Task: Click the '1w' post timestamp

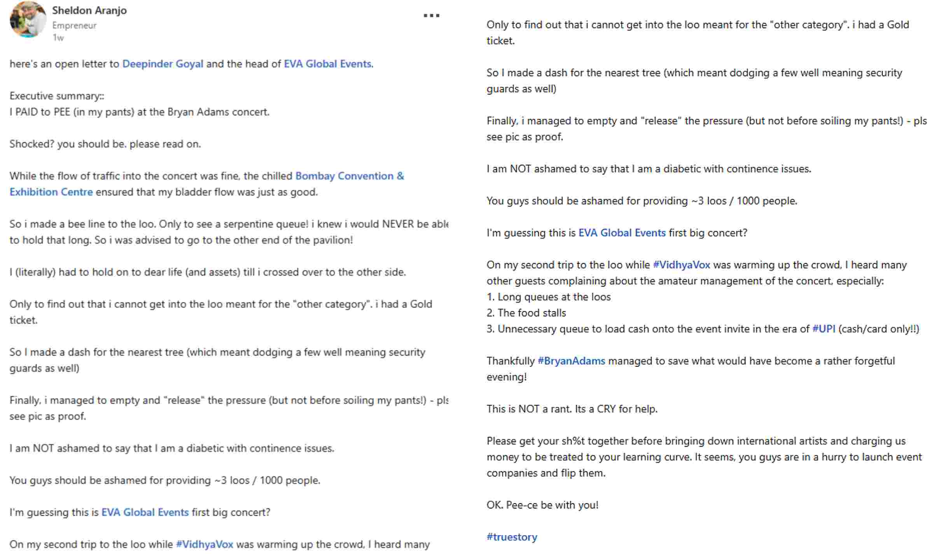Action: [x=58, y=38]
